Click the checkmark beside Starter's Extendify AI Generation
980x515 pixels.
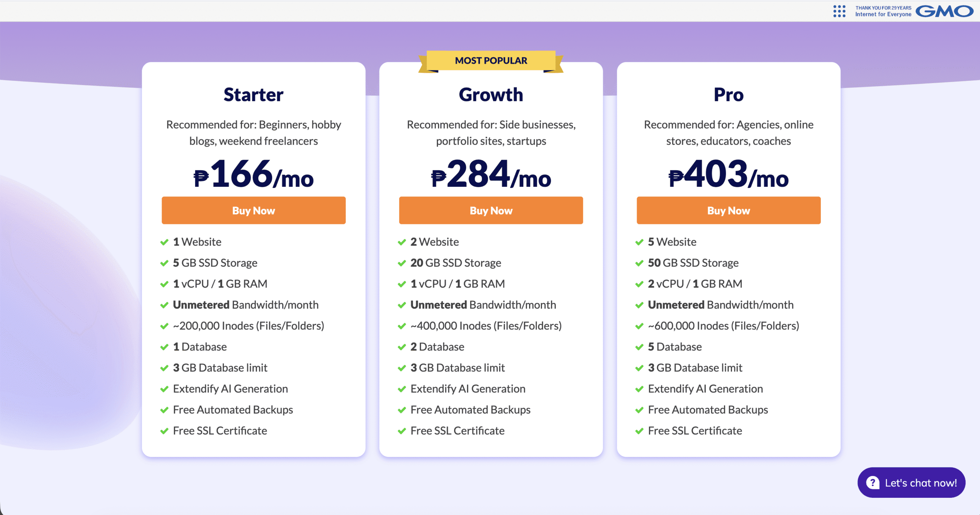coord(164,389)
